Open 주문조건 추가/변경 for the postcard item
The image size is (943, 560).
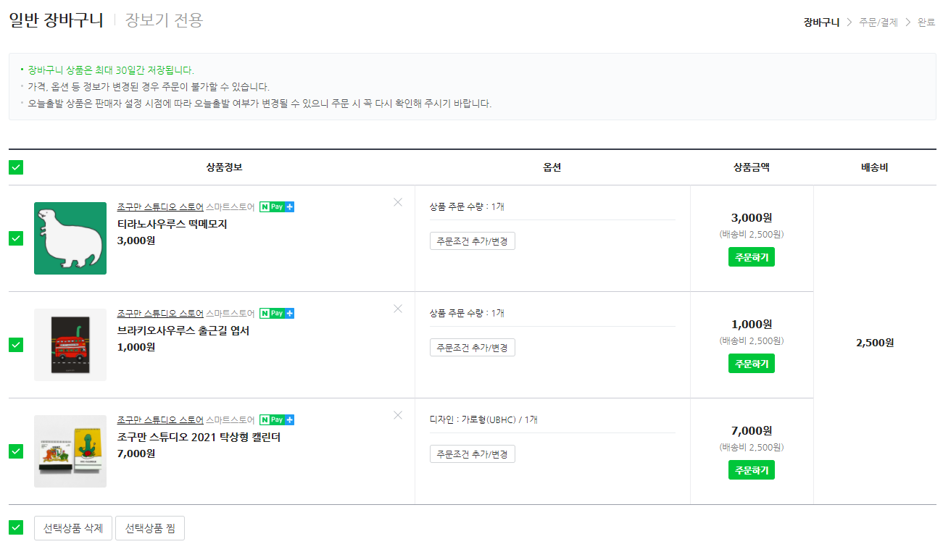[473, 348]
